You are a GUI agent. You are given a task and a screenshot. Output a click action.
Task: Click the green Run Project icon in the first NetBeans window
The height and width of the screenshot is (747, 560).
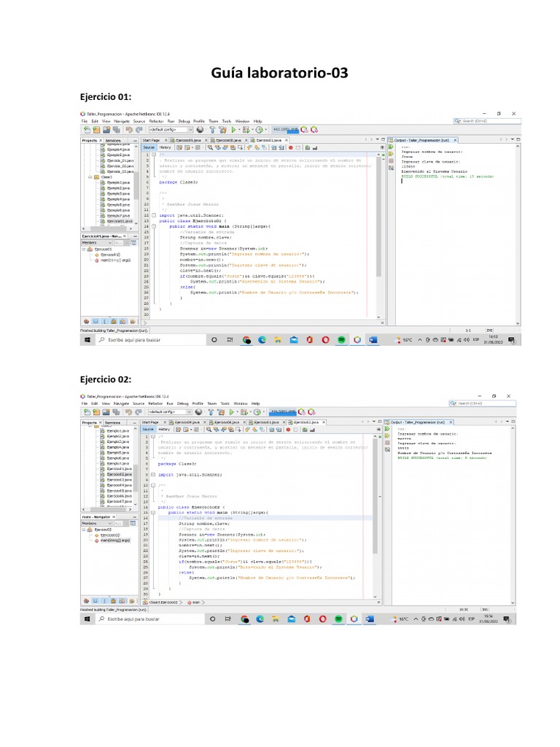point(233,129)
